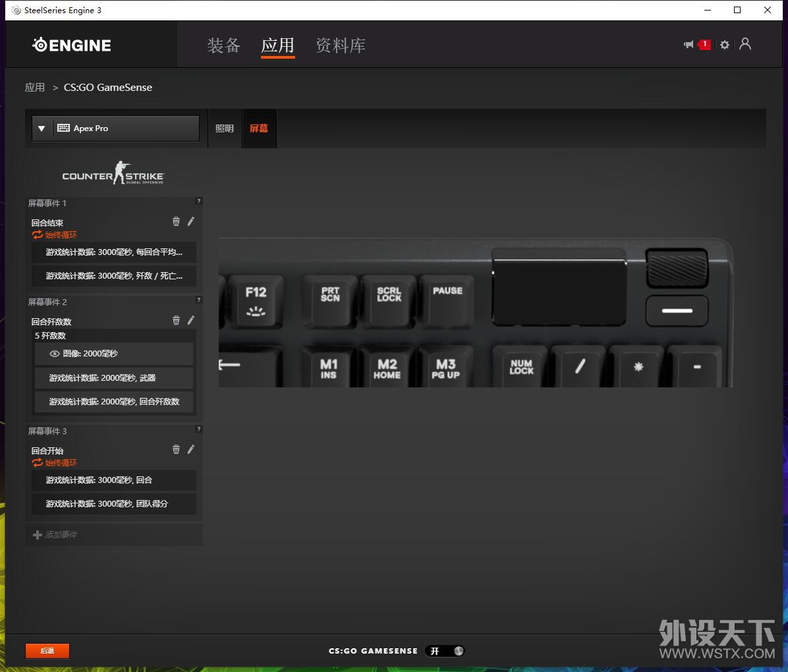This screenshot has height=672, width=788.
Task: Open help for 屏幕事件 3
Action: point(199,430)
